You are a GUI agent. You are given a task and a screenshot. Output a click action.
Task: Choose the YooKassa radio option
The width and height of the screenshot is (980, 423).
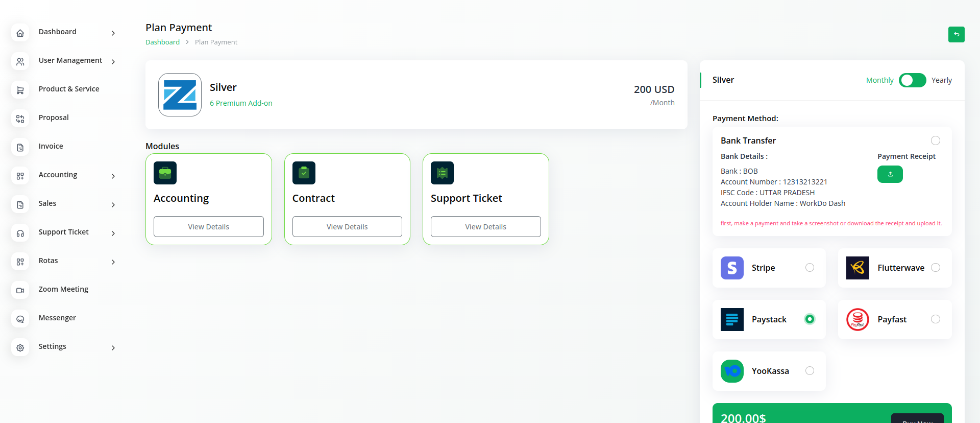click(x=810, y=371)
